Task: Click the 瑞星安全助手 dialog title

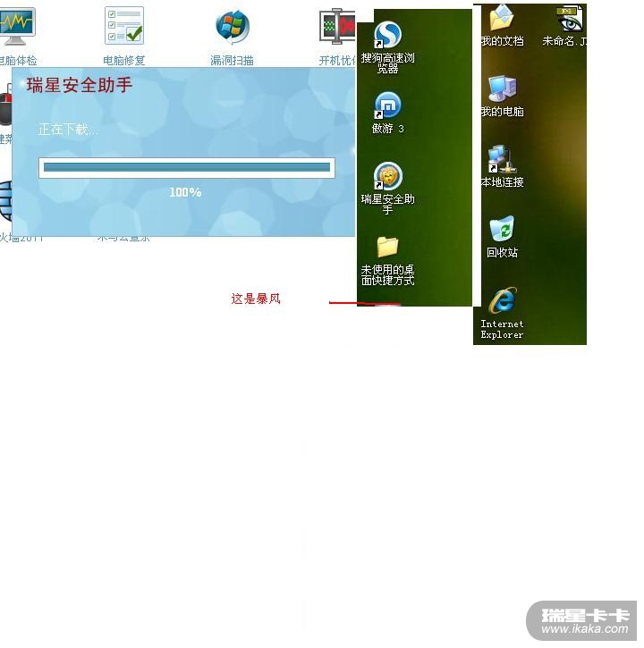Action: click(80, 85)
